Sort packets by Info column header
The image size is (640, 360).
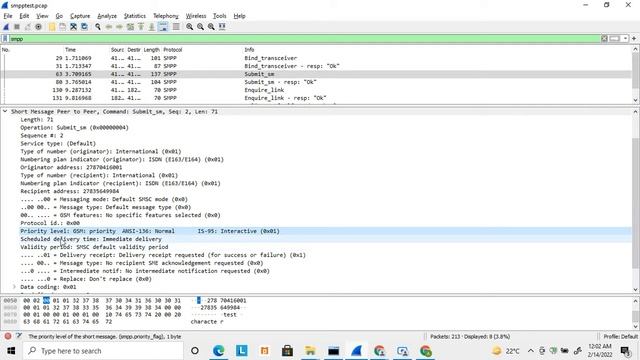[249, 50]
